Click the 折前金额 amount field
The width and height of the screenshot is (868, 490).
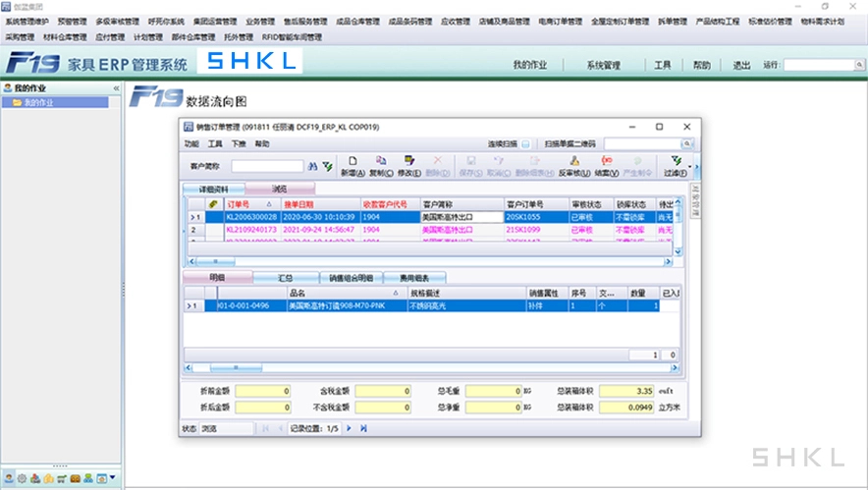(263, 391)
